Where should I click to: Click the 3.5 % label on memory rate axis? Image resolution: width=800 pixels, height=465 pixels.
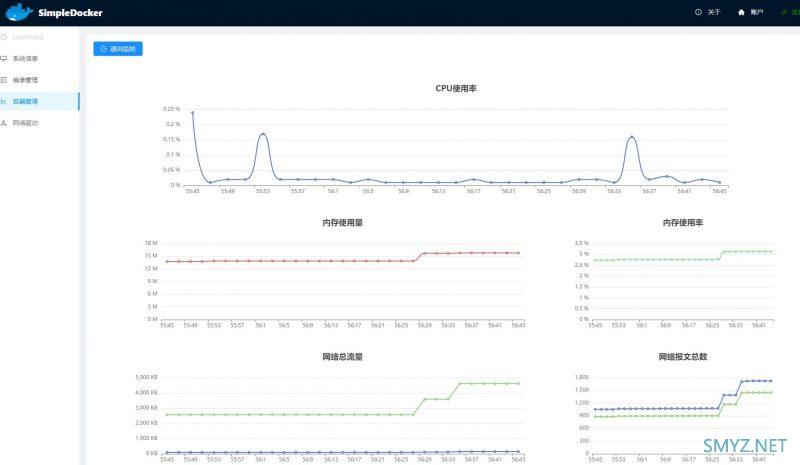582,243
